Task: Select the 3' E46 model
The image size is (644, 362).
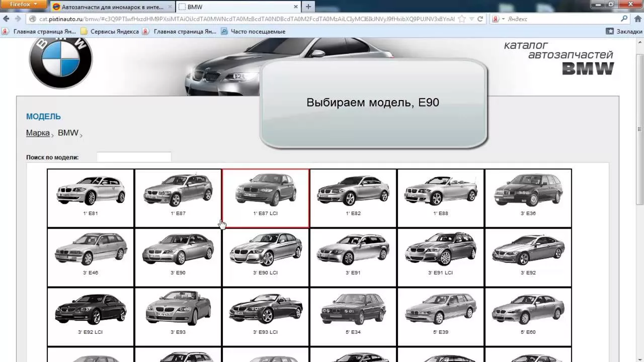Action: click(91, 257)
